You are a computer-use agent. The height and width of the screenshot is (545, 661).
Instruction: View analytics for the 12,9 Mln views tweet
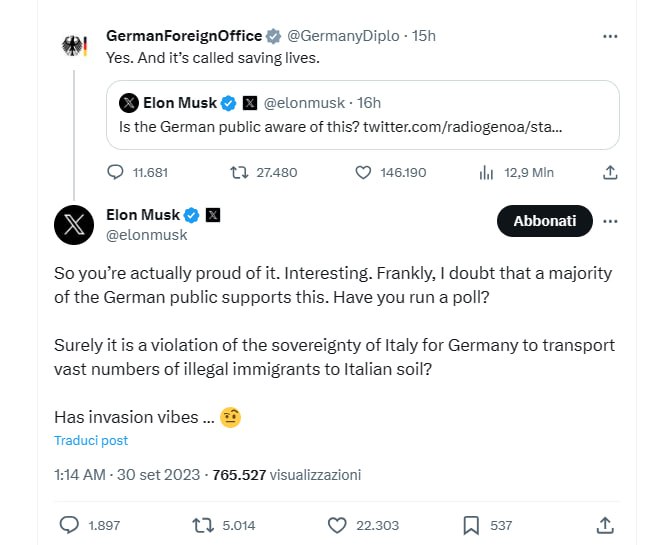pos(487,172)
